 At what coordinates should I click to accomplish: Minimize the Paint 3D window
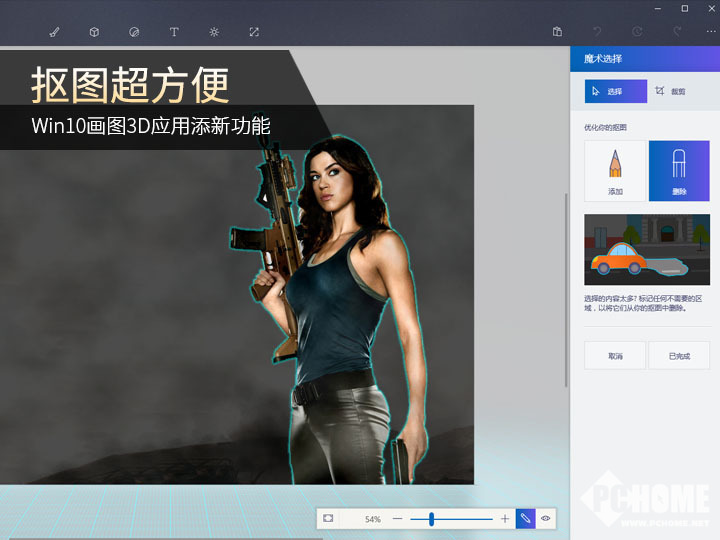[658, 9]
